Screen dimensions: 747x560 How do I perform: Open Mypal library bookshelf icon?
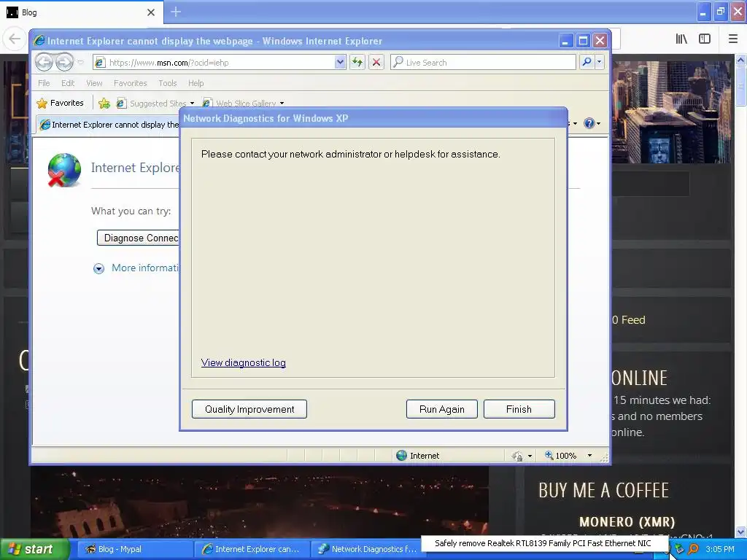[x=682, y=39]
